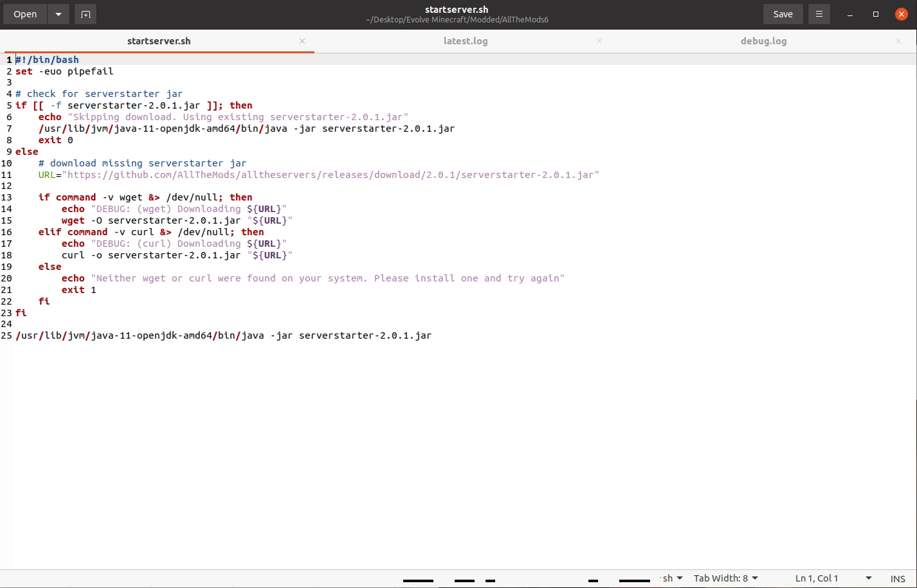Expand the dropdown arrow next to Open
Screen dimensions: 917x588
click(58, 13)
